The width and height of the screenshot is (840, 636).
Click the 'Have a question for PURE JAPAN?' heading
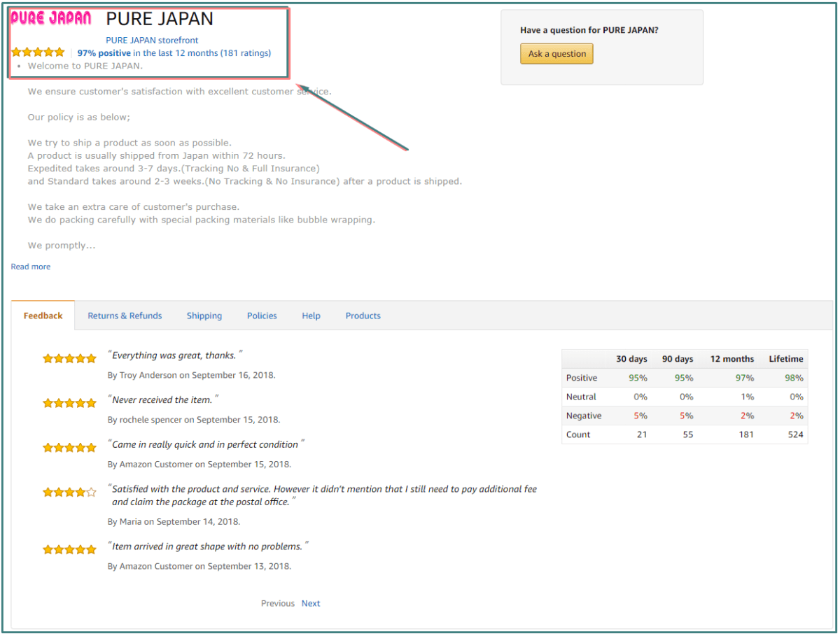(x=589, y=31)
